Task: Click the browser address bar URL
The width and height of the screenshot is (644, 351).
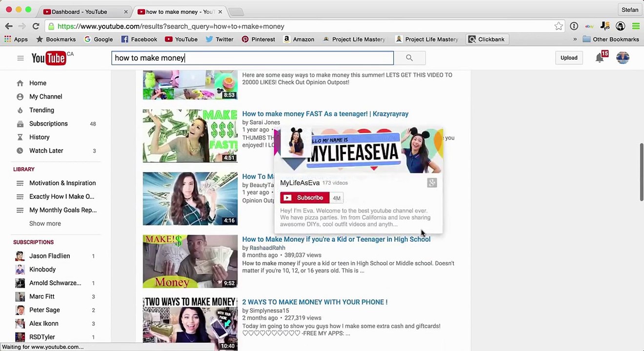Action: [x=171, y=26]
